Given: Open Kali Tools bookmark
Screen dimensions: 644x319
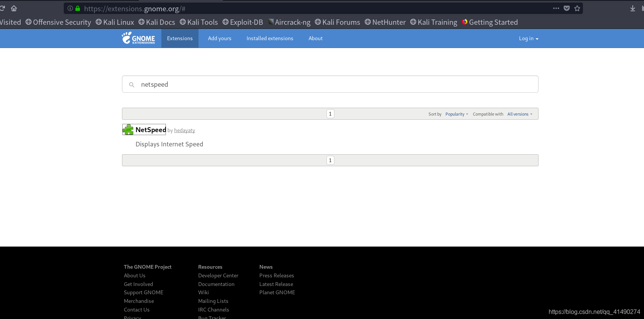Looking at the screenshot, I should click(199, 22).
